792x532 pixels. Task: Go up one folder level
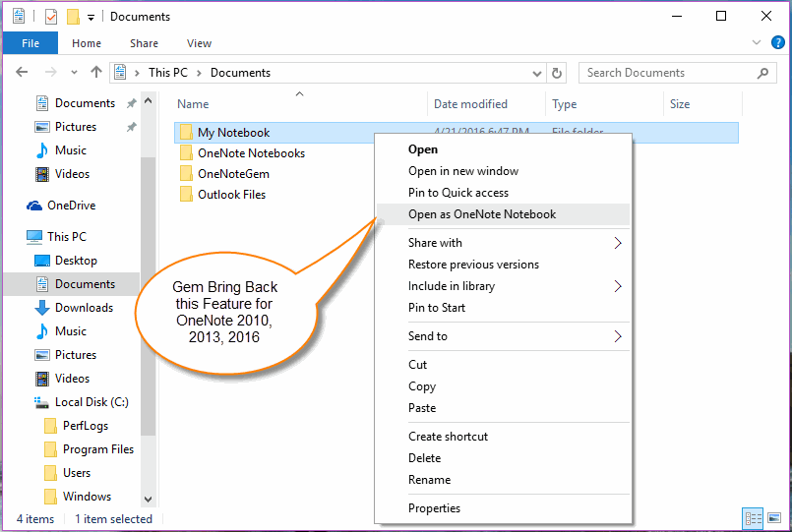[96, 72]
